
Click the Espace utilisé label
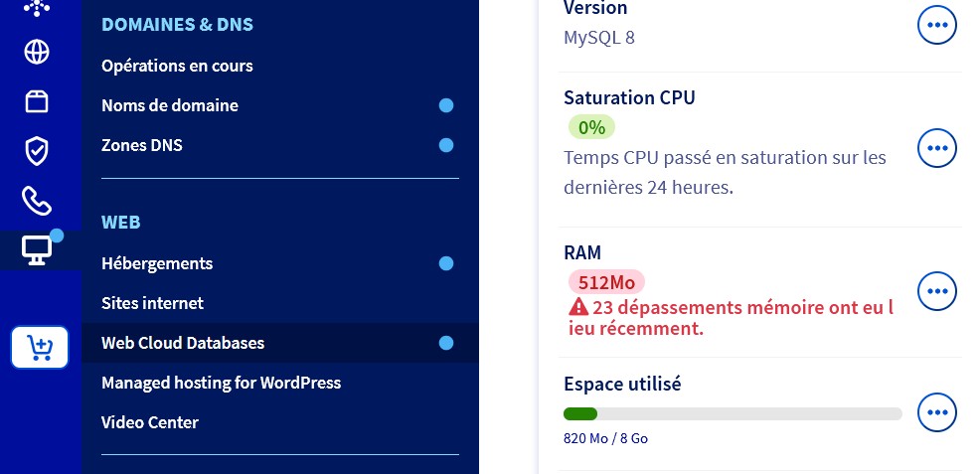point(622,384)
